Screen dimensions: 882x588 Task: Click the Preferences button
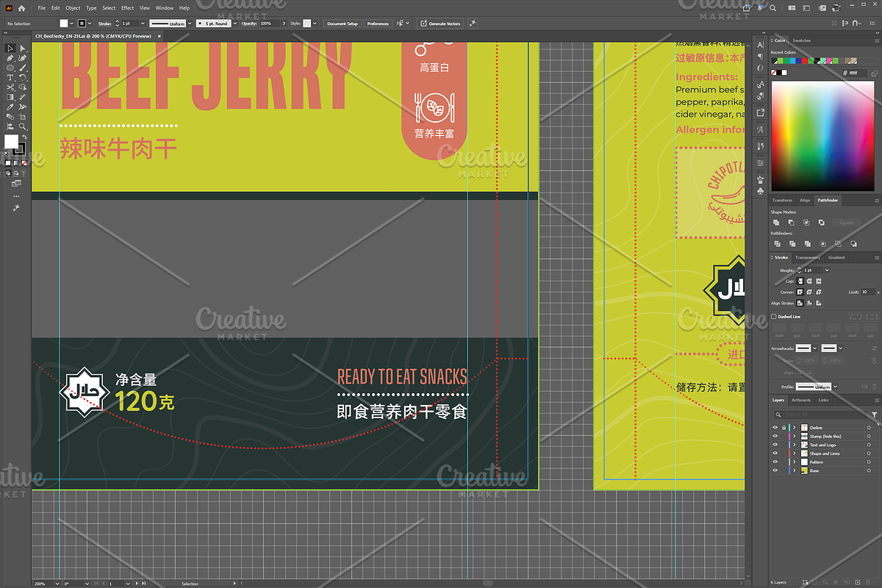[x=378, y=24]
